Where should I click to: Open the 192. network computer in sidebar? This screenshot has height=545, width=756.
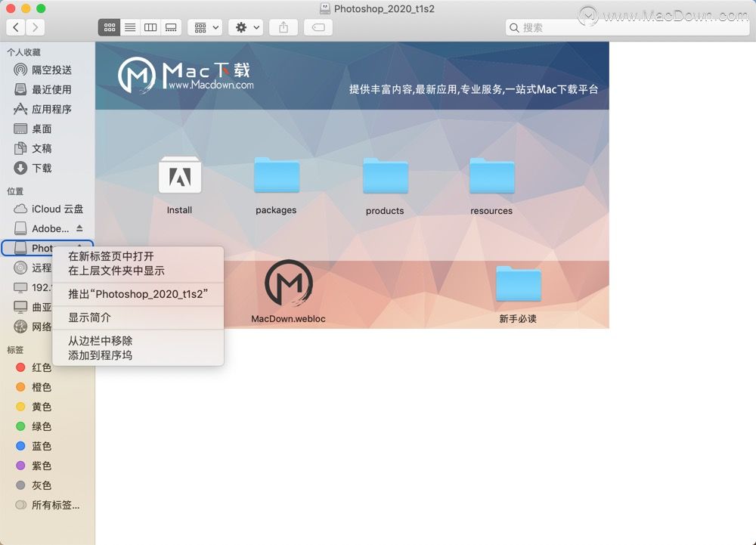33,288
